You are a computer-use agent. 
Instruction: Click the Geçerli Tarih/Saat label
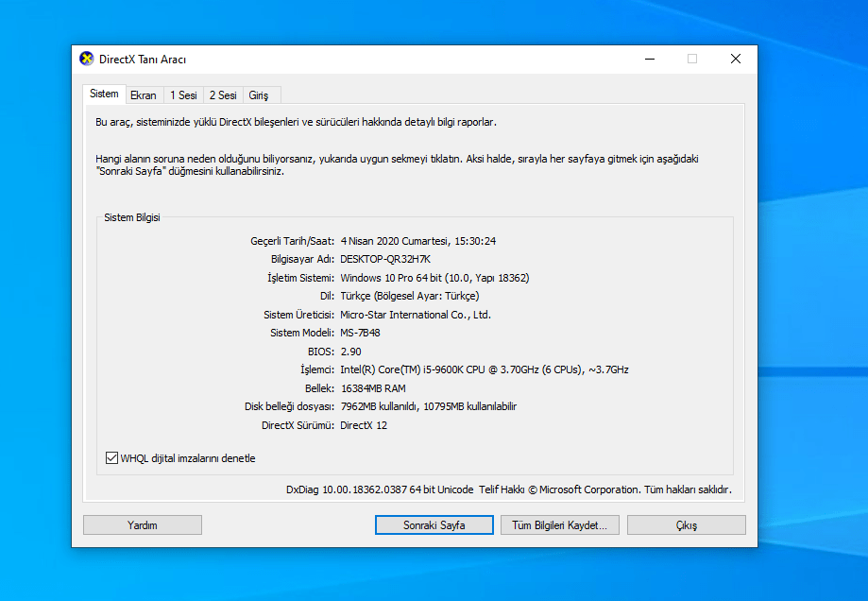coord(292,241)
